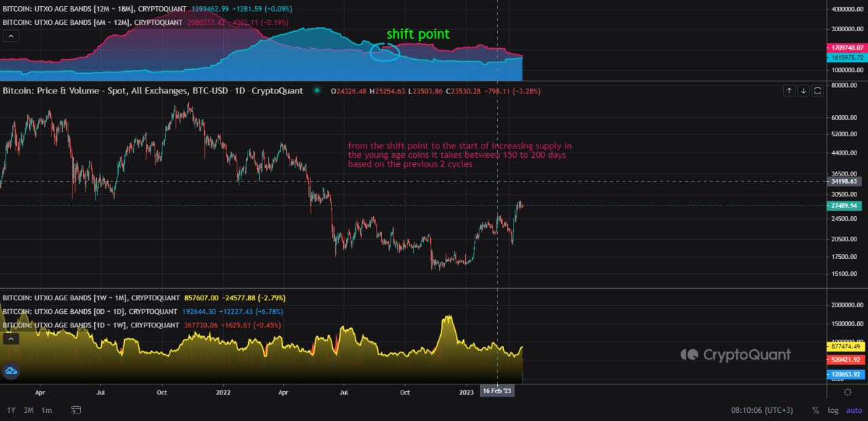The image size is (868, 421).
Task: Click the 2022 label on the time axis
Action: (223, 392)
